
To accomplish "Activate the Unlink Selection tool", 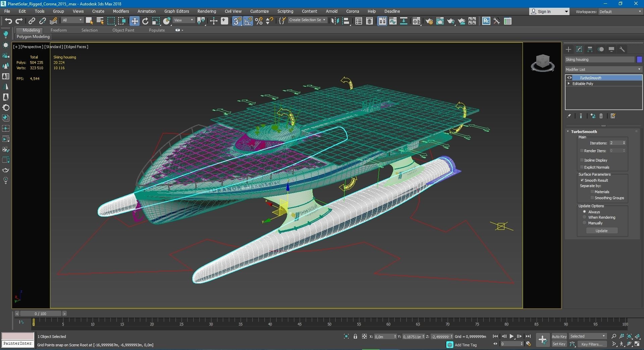I will click(x=42, y=21).
